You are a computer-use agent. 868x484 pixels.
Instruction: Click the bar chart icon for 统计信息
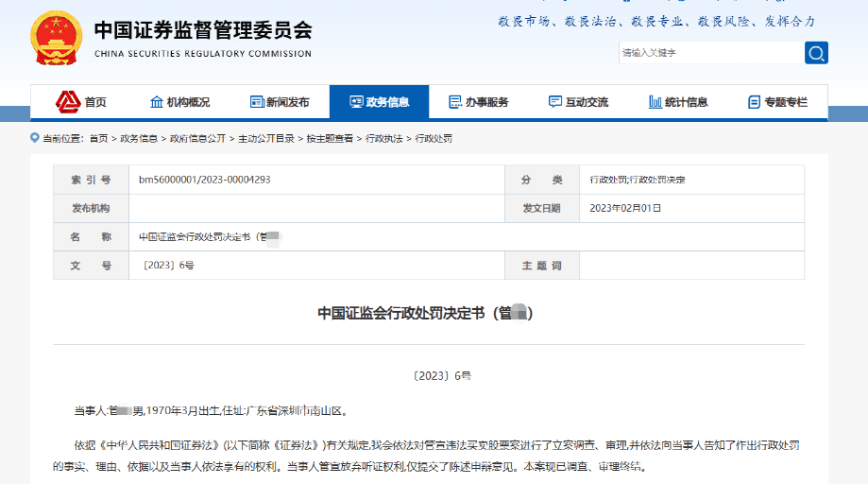655,102
